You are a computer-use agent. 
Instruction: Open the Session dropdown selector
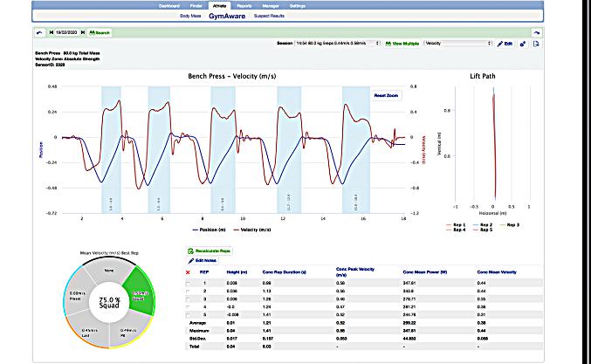[x=337, y=42]
